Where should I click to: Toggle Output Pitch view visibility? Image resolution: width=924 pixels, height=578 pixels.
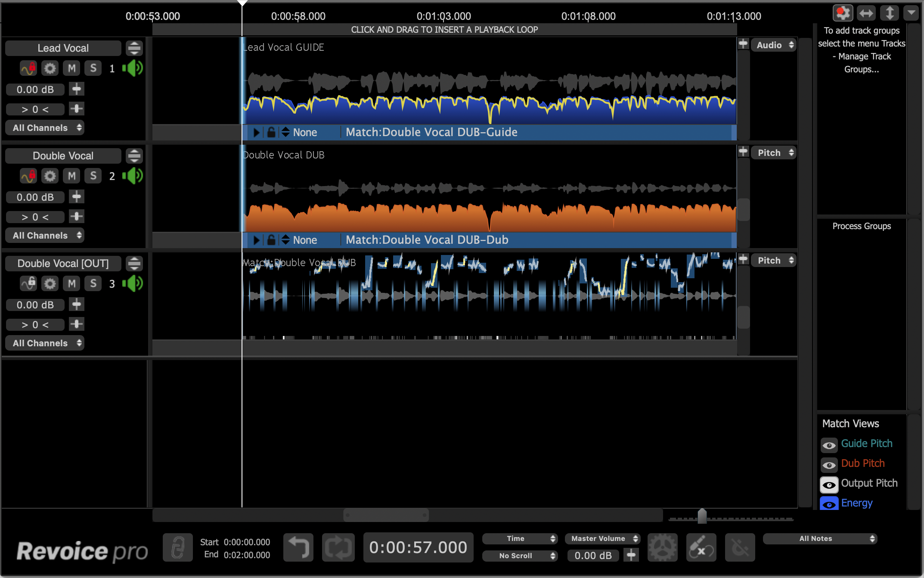[829, 485]
